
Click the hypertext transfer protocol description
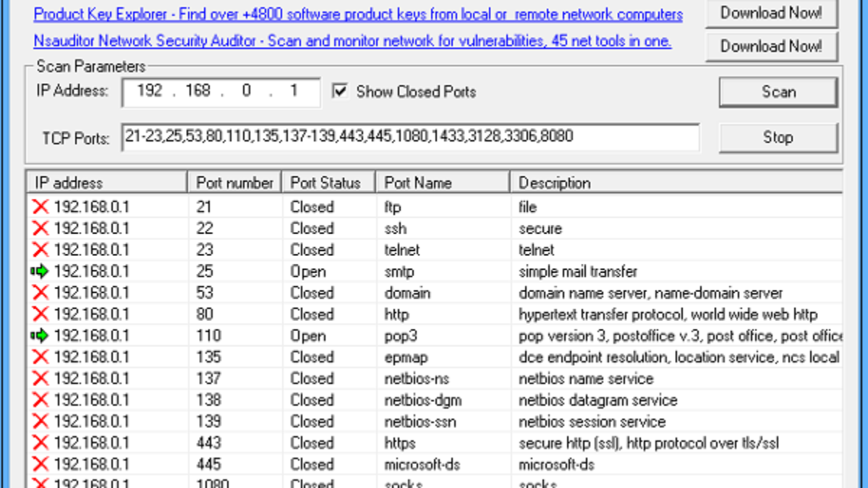click(668, 314)
